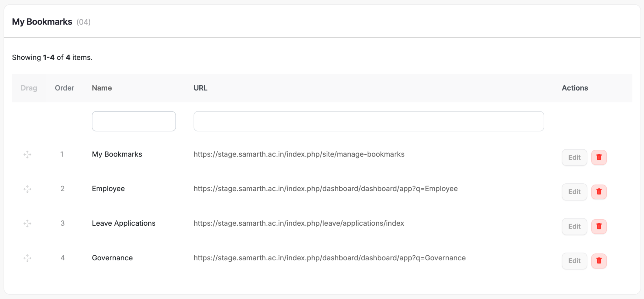
Task: Sort by URL column header
Action: click(200, 88)
